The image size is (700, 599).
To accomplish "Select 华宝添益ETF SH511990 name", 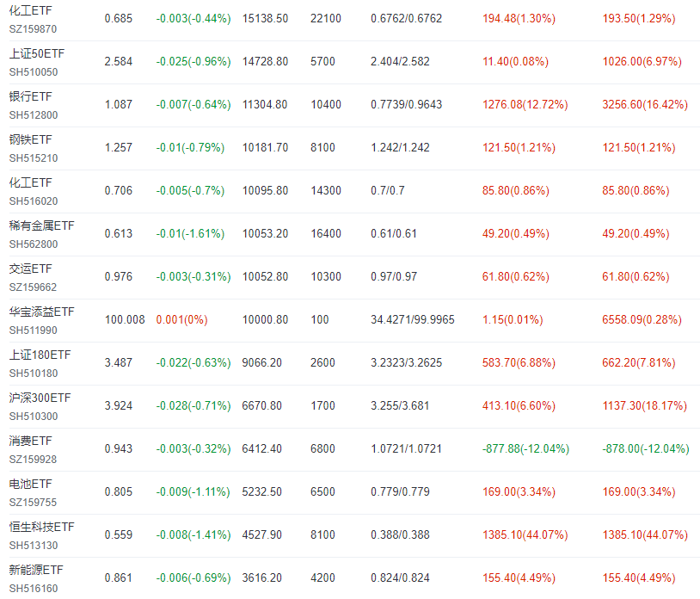I will pyautogui.click(x=41, y=312).
